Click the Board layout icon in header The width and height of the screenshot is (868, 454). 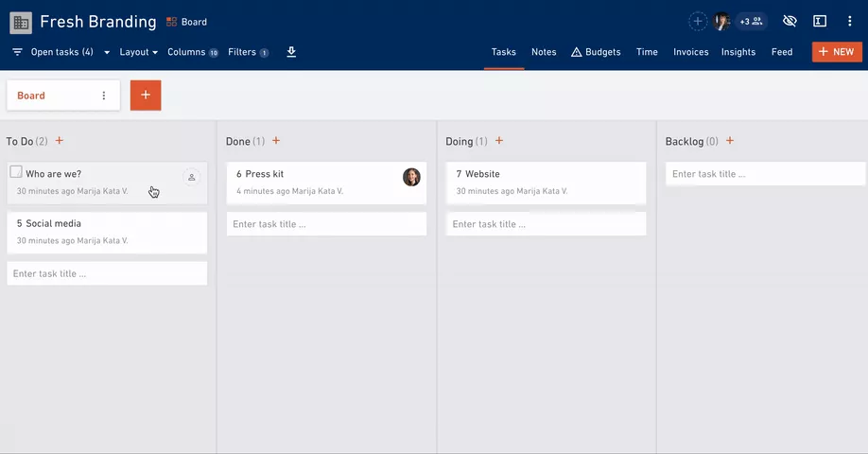coord(171,22)
